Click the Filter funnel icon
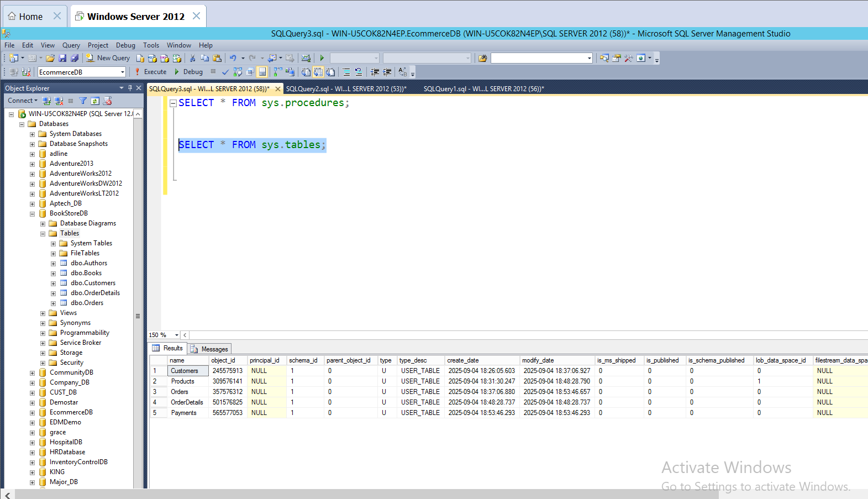Image resolution: width=868 pixels, height=499 pixels. click(x=83, y=101)
